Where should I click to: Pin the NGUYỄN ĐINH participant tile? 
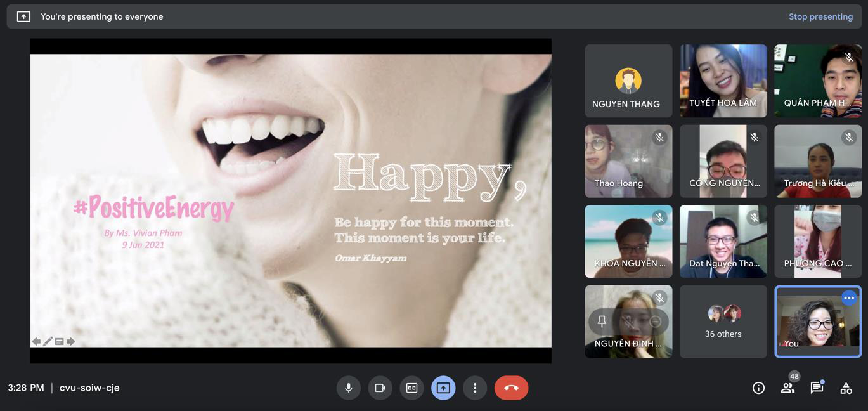(x=602, y=322)
